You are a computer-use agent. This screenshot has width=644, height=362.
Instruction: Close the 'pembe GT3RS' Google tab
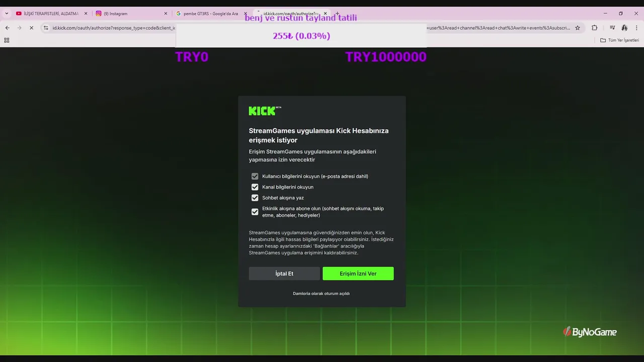click(x=246, y=14)
